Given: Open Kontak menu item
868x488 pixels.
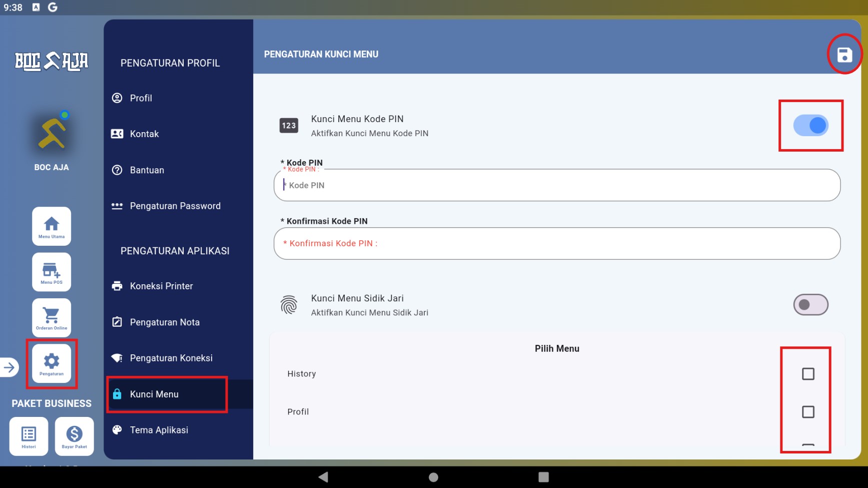Looking at the screenshot, I should (178, 134).
